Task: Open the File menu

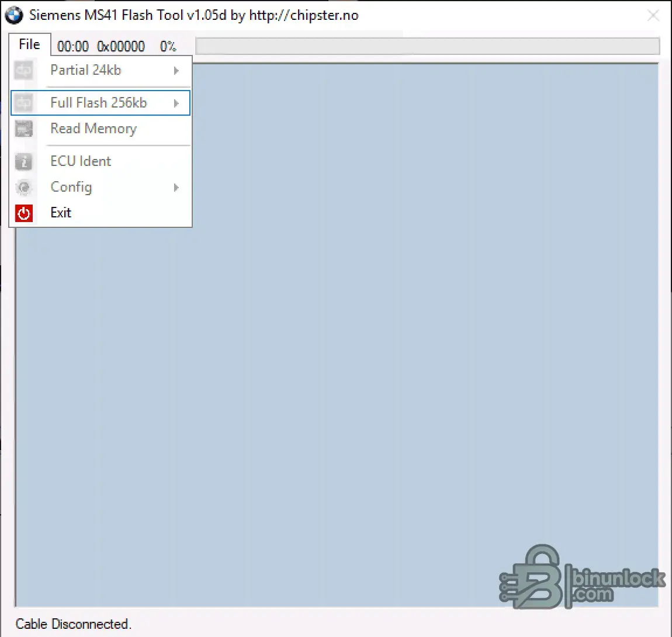Action: pyautogui.click(x=29, y=44)
